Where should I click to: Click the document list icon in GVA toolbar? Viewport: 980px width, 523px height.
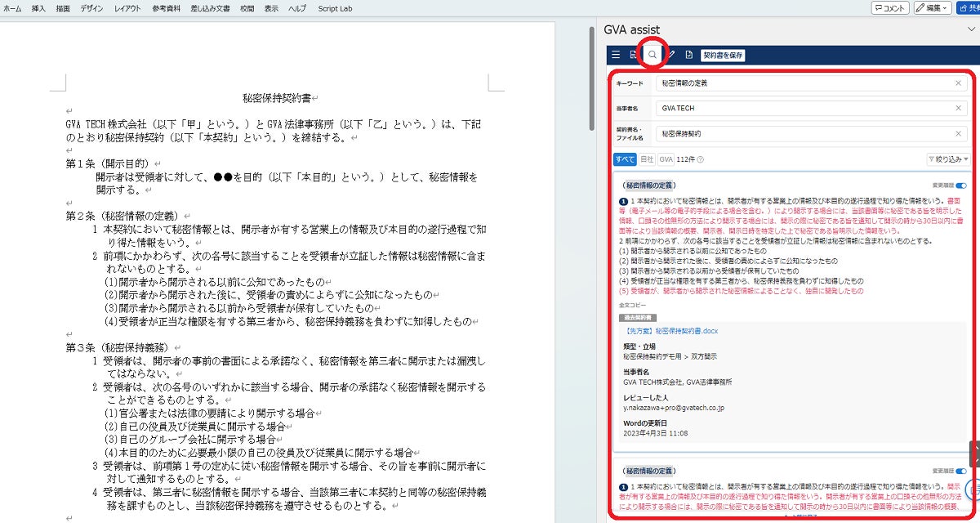pos(634,56)
